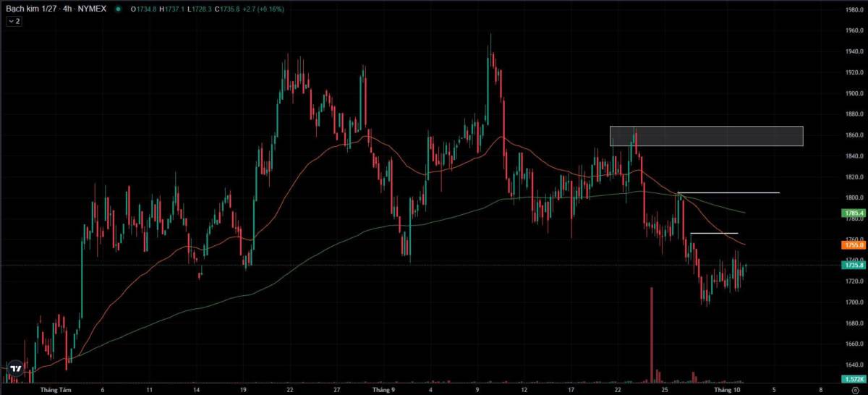Click the tall red volume spike bar
Viewport: 868px width, 395px height.
tap(651, 334)
